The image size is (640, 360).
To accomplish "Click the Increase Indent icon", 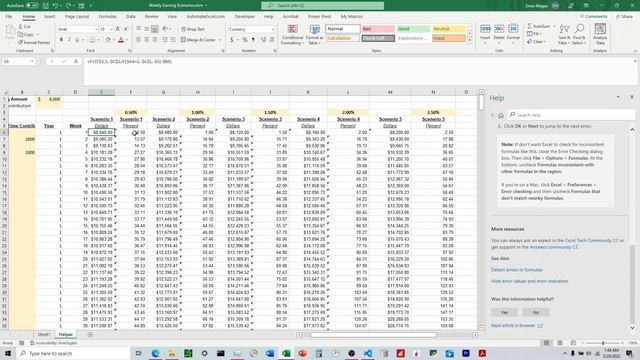I will coord(173,40).
